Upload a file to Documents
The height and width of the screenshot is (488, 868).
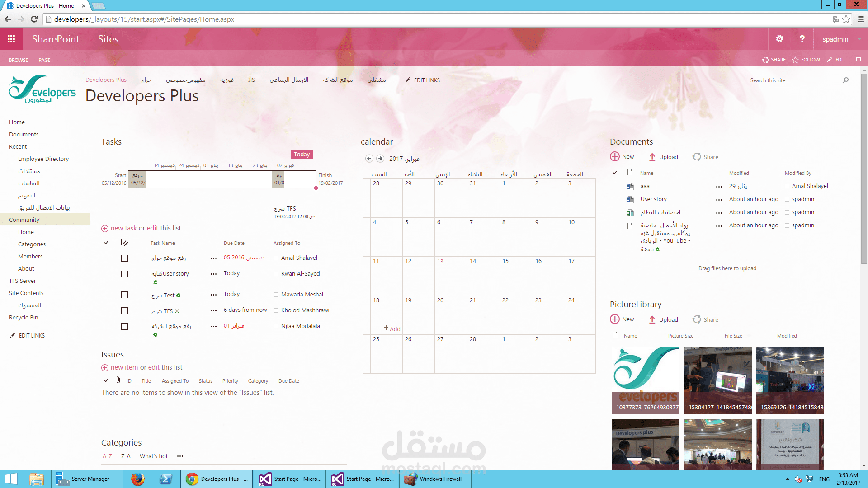[x=663, y=157]
